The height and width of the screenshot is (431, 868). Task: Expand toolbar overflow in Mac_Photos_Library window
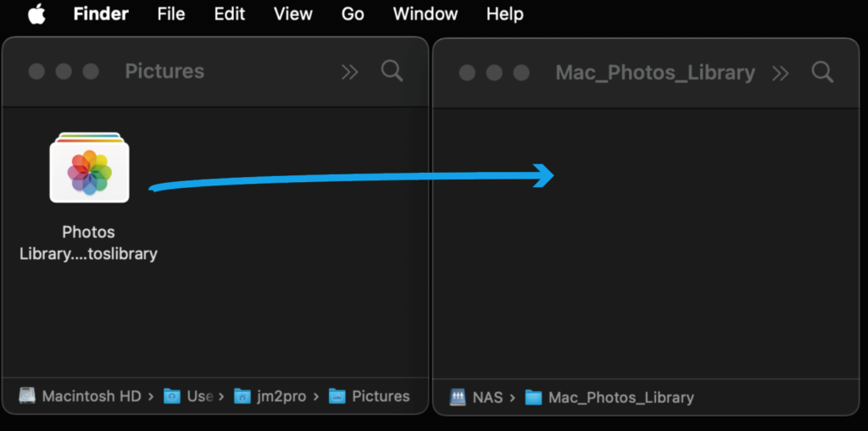[x=780, y=73]
